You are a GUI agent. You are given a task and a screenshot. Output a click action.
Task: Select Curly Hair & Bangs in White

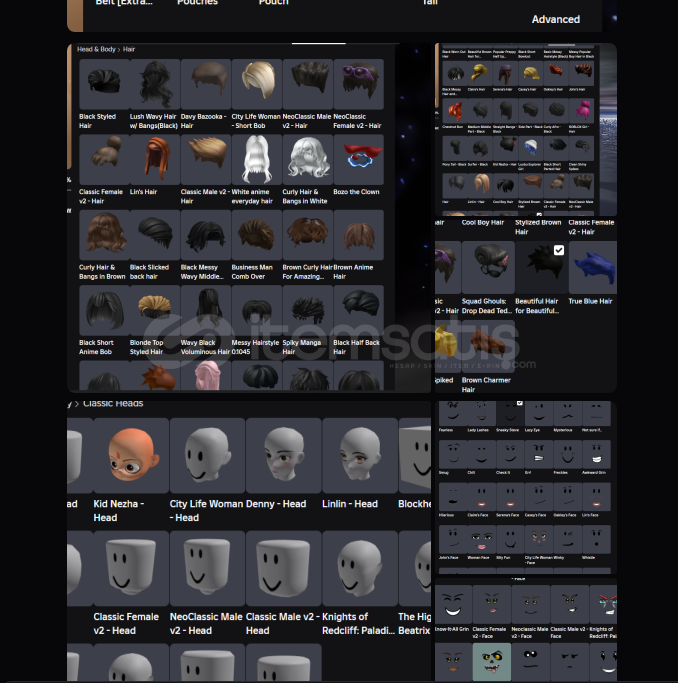pyautogui.click(x=308, y=159)
